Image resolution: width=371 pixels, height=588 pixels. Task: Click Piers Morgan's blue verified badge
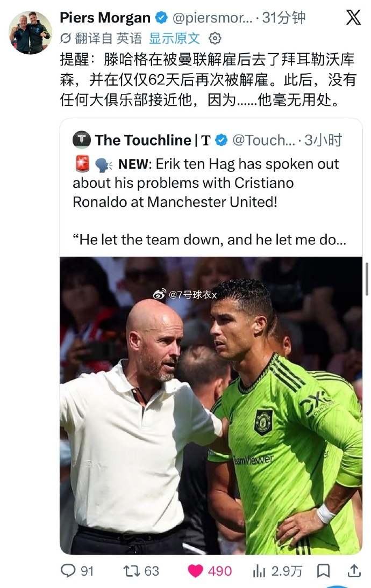(x=161, y=17)
